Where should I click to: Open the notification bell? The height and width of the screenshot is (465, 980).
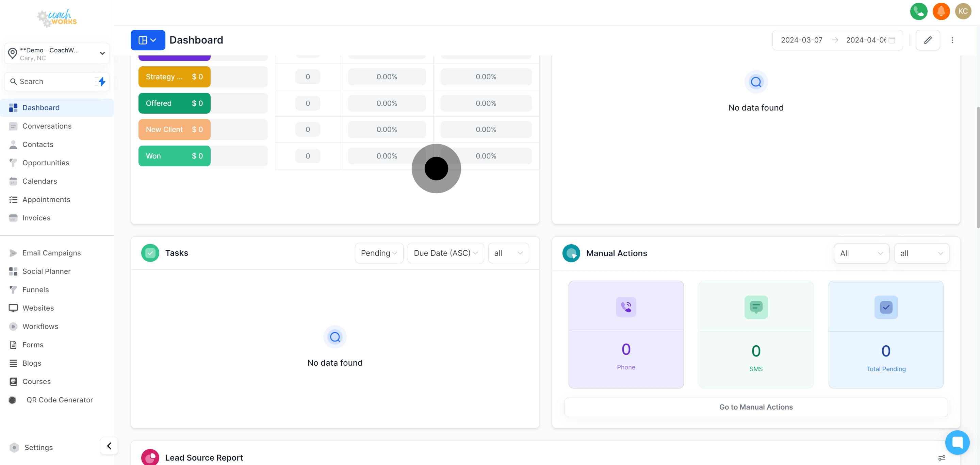point(941,12)
